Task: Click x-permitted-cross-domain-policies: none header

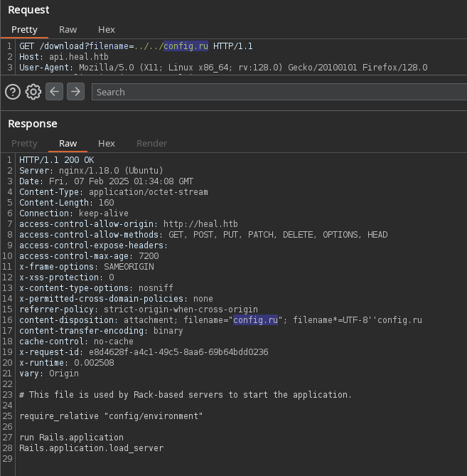Action: point(116,299)
